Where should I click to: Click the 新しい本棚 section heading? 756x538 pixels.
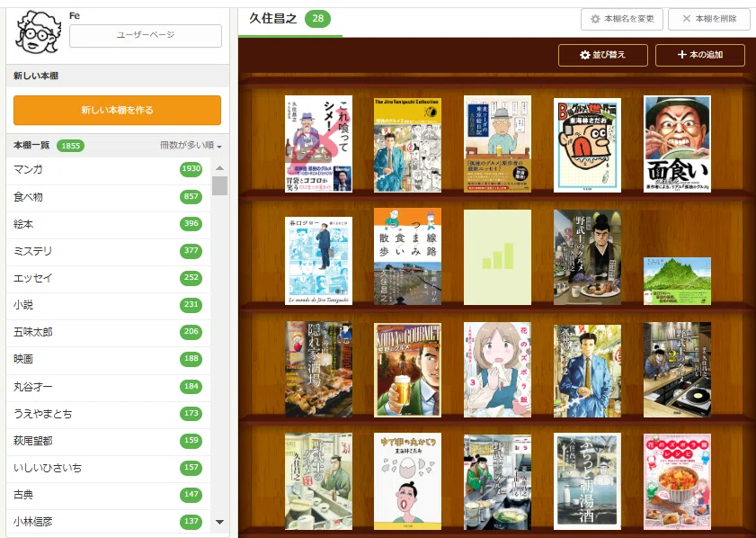coord(36,76)
